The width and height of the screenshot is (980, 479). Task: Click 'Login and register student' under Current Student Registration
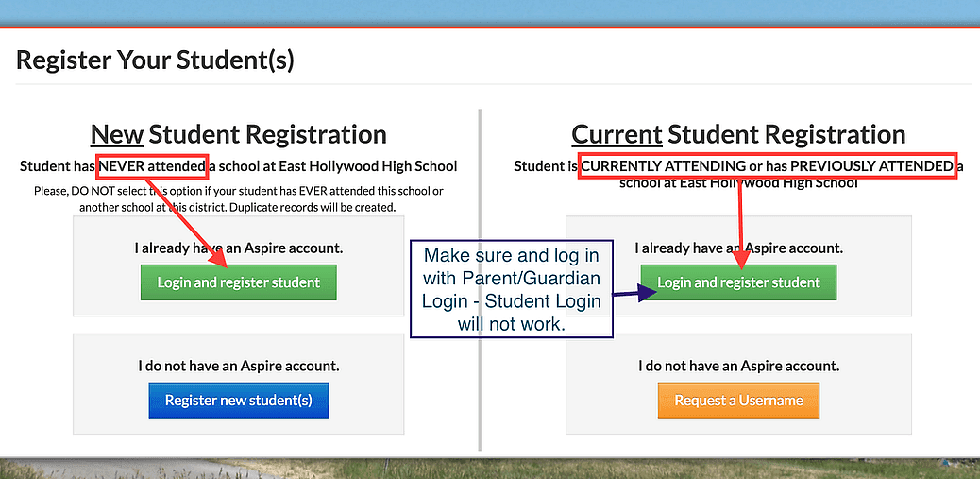point(738,282)
